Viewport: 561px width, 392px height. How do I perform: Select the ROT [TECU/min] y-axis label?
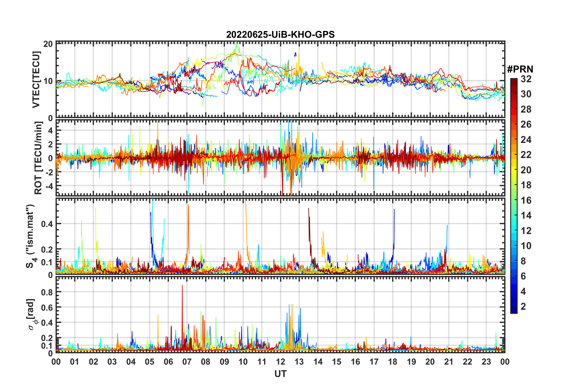[x=38, y=158]
